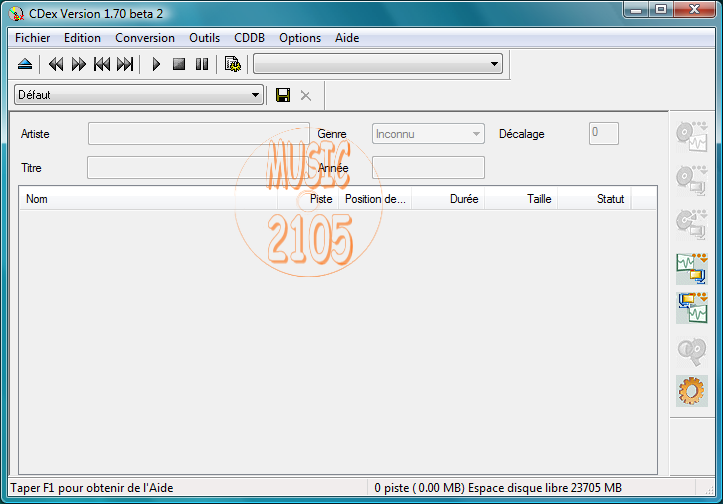
Task: Open the CDDB menu
Action: coord(249,38)
